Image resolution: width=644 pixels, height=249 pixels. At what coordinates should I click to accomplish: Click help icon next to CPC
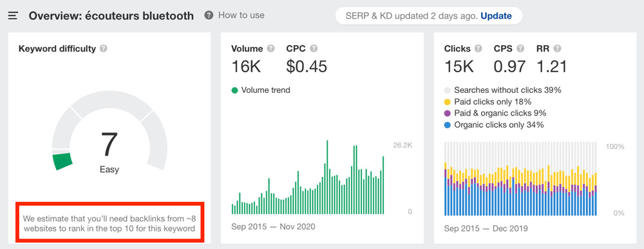(314, 48)
